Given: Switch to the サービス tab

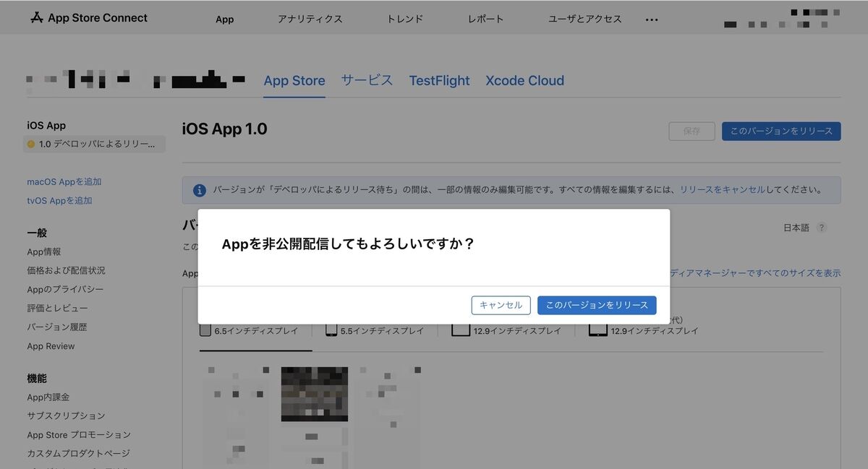Looking at the screenshot, I should point(367,81).
